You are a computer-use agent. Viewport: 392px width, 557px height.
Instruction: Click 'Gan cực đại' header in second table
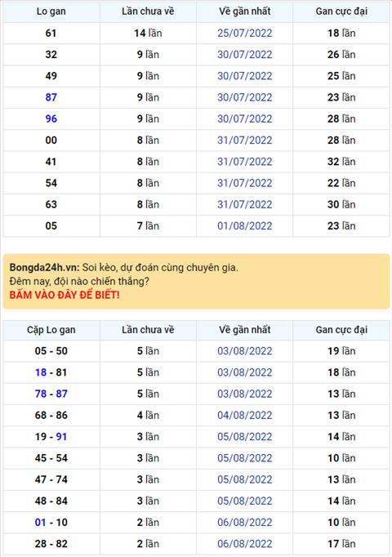click(341, 330)
